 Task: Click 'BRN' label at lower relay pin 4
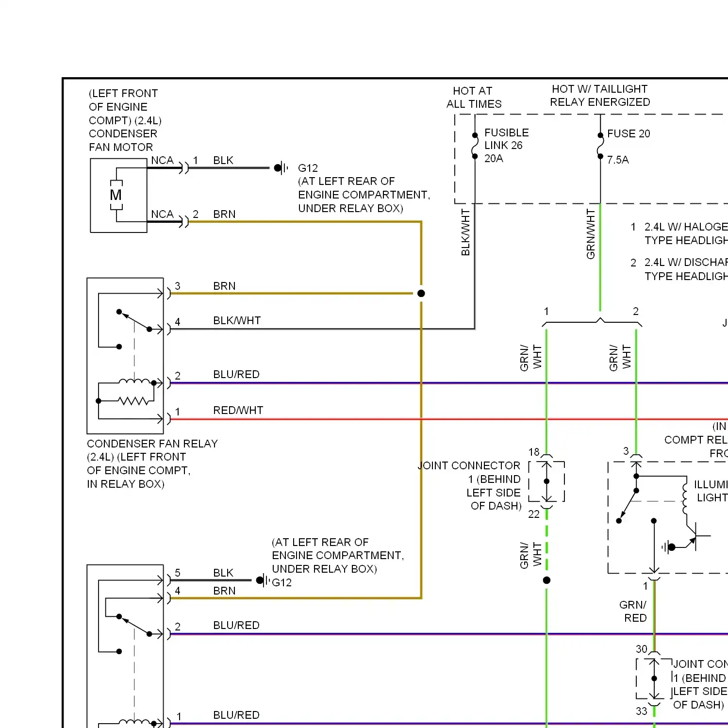224,591
